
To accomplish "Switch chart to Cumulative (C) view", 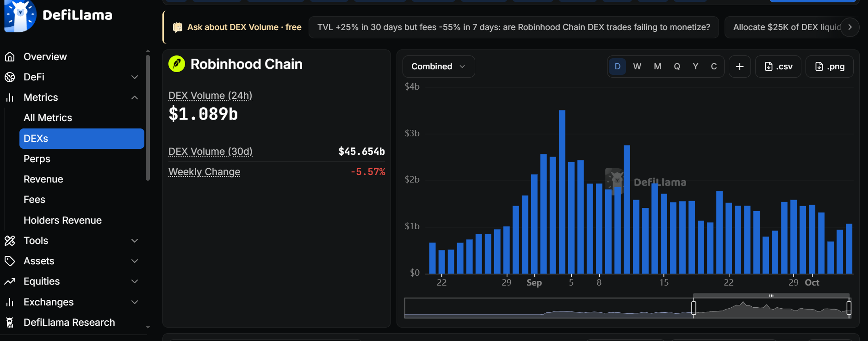I will point(714,67).
